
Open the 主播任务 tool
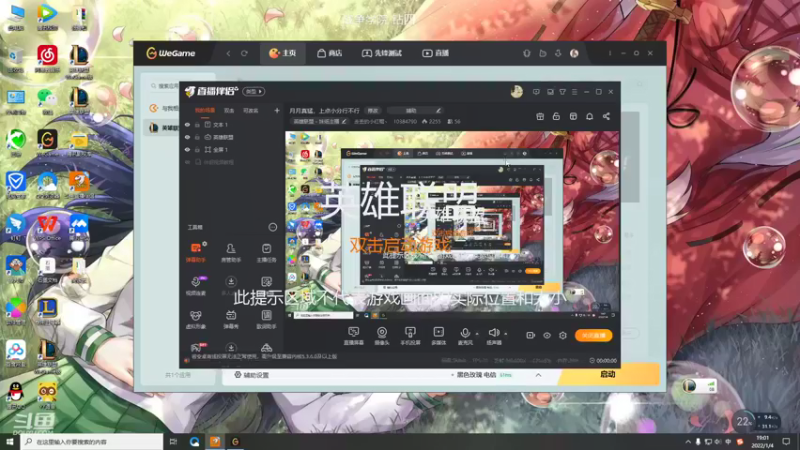coord(266,253)
